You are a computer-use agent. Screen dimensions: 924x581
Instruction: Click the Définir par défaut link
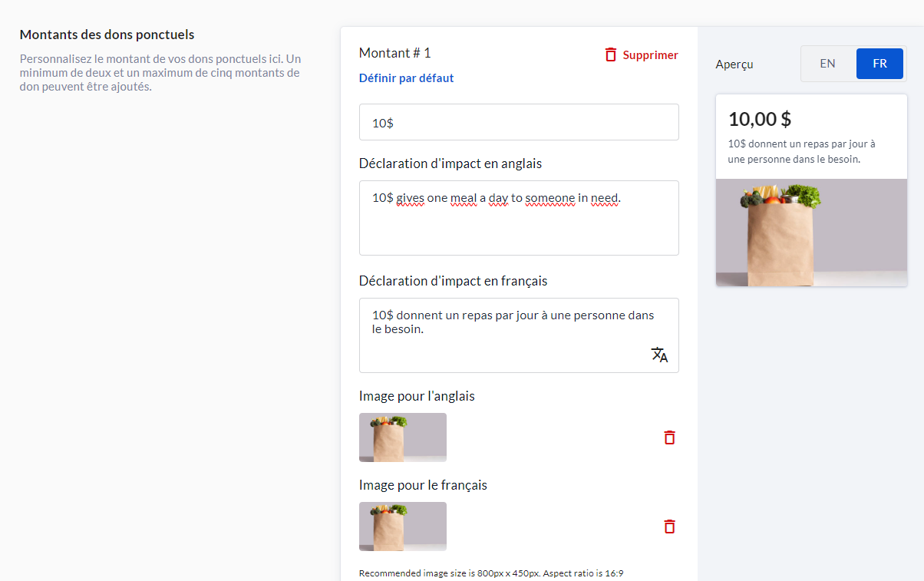[406, 78]
